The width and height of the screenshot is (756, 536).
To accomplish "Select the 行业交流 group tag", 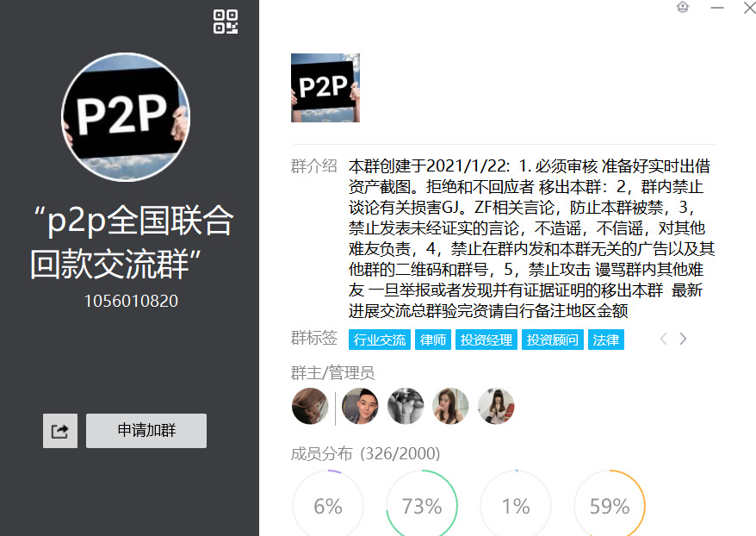I will pos(380,340).
